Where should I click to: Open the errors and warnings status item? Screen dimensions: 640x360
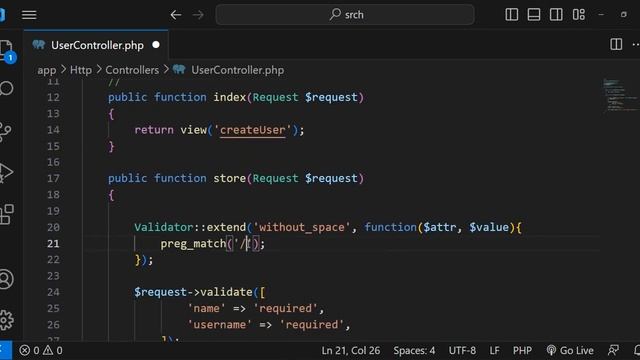[41, 350]
